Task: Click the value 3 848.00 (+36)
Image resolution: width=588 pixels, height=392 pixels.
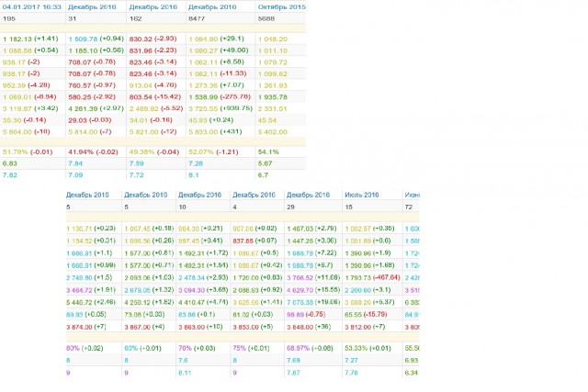Action: pyautogui.click(x=309, y=327)
